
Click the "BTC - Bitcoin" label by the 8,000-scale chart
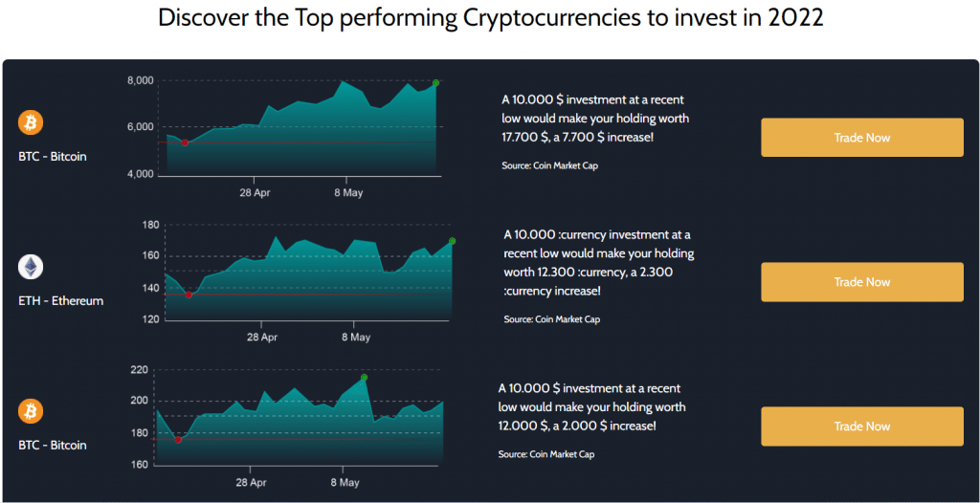pos(53,156)
